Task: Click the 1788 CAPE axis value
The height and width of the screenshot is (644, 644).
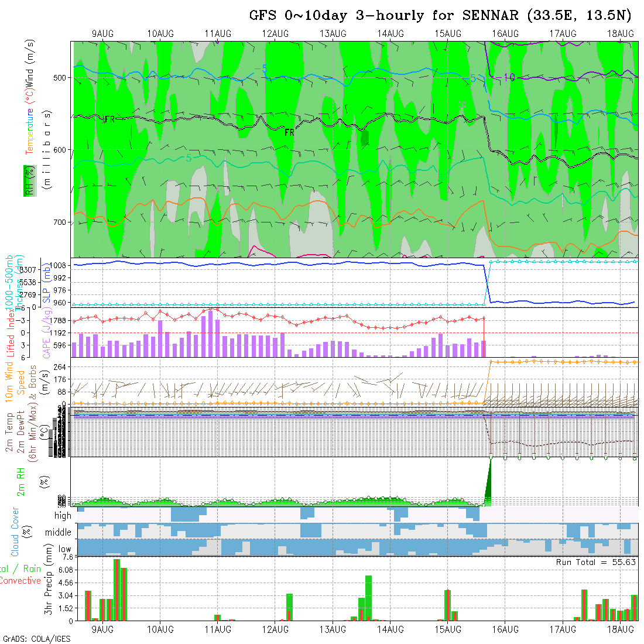Action: coord(59,321)
